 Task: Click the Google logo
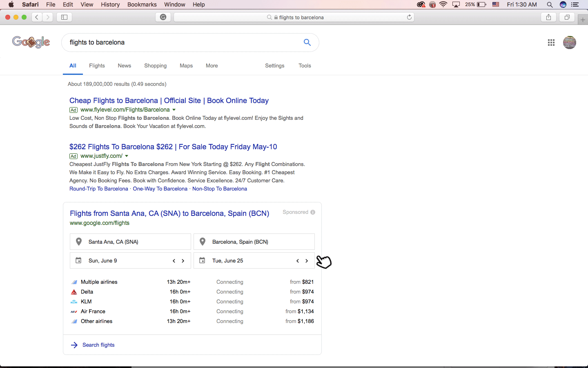(31, 42)
